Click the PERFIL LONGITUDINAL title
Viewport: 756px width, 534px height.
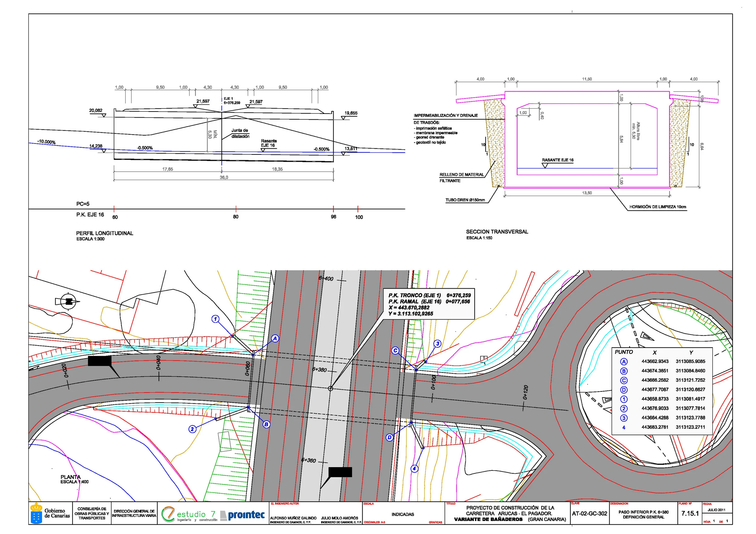tap(105, 233)
